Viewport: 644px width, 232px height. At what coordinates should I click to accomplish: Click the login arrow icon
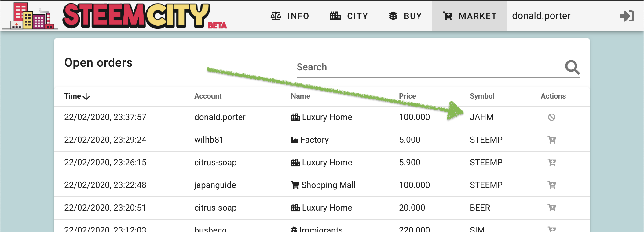627,16
